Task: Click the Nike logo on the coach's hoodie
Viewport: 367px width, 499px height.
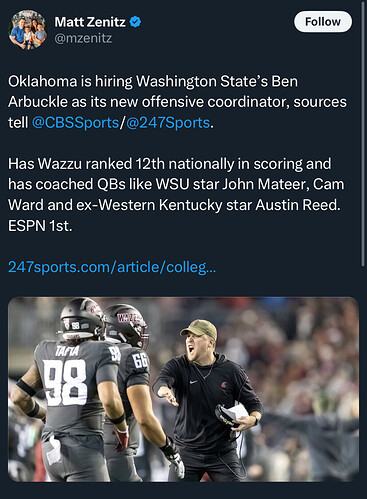Action: tap(193, 381)
